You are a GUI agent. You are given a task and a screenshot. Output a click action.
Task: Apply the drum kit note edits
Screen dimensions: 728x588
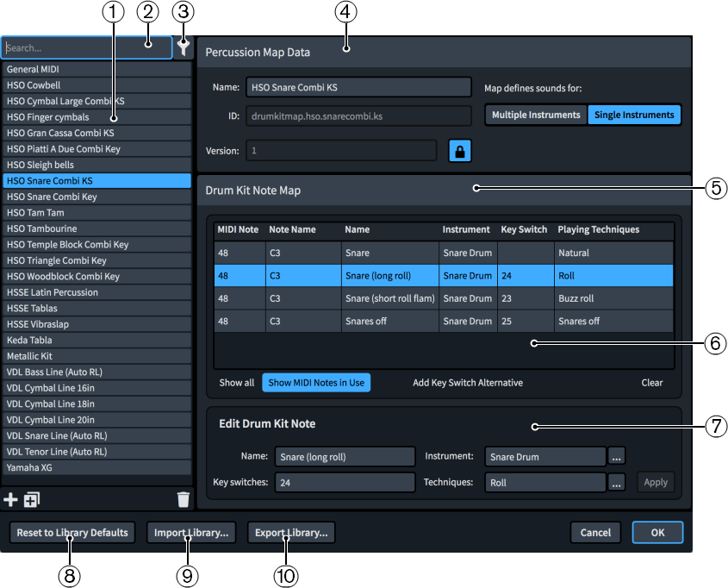point(656,482)
